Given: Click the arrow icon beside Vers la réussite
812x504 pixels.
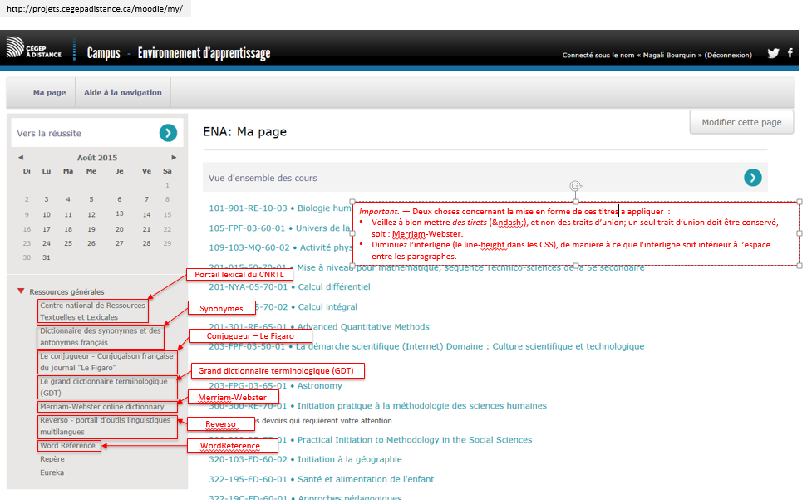Looking at the screenshot, I should tap(168, 133).
